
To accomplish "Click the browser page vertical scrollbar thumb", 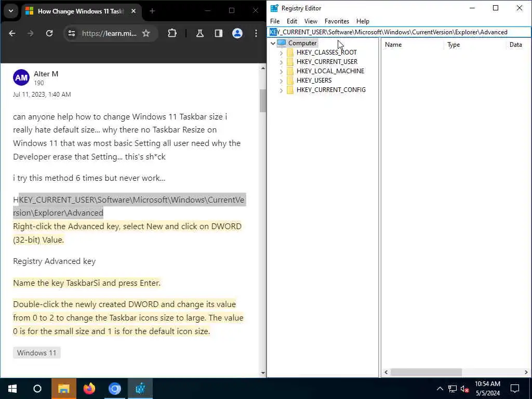I will tap(263, 101).
